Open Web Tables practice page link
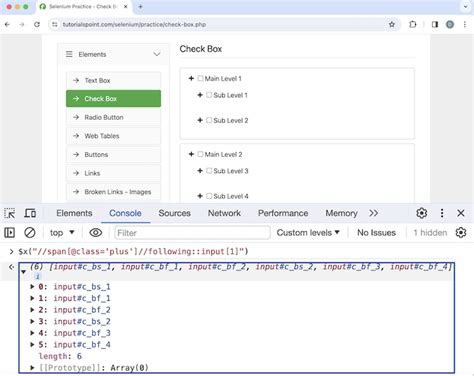Screen dimensions: 474x376 (x=113, y=136)
